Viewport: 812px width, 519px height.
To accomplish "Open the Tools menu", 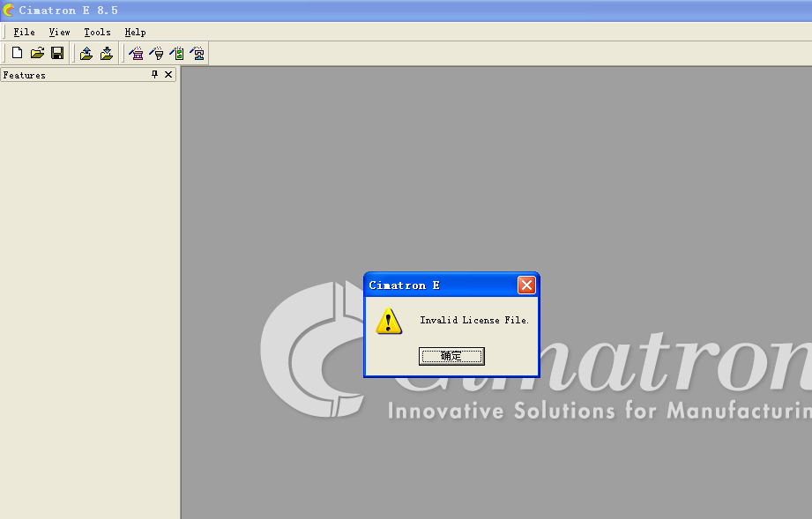I will (96, 32).
